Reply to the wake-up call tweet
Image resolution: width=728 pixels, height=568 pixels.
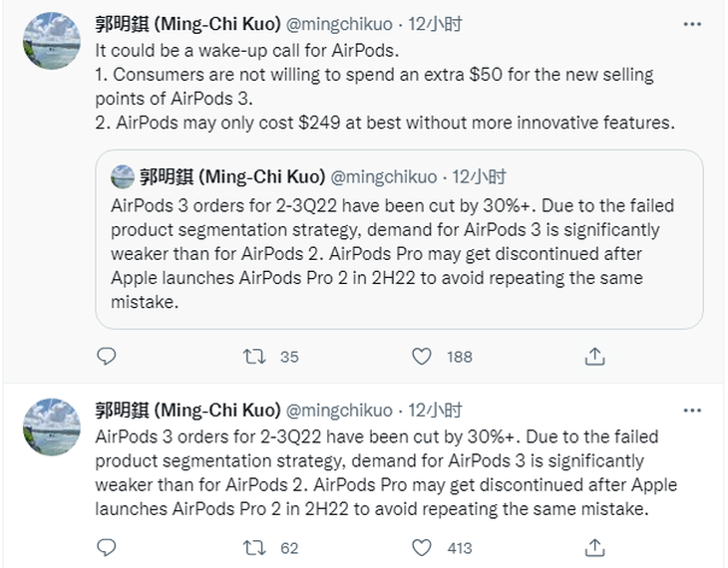[107, 357]
